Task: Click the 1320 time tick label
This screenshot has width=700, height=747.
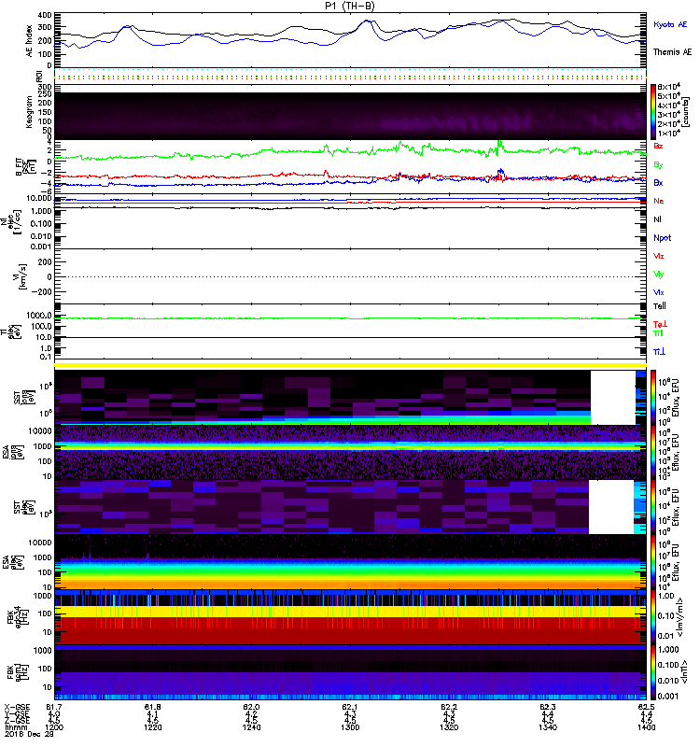Action: (x=449, y=727)
